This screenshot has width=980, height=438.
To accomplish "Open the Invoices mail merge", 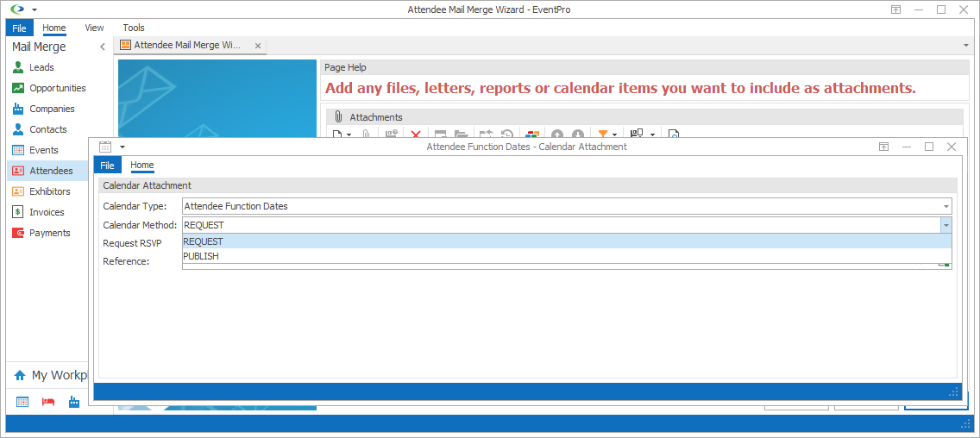I will coord(47,212).
